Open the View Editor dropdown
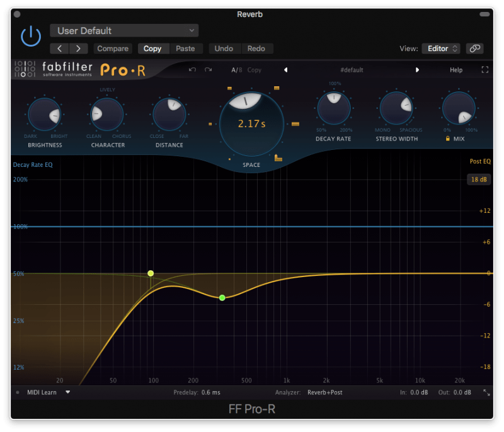 pos(441,48)
